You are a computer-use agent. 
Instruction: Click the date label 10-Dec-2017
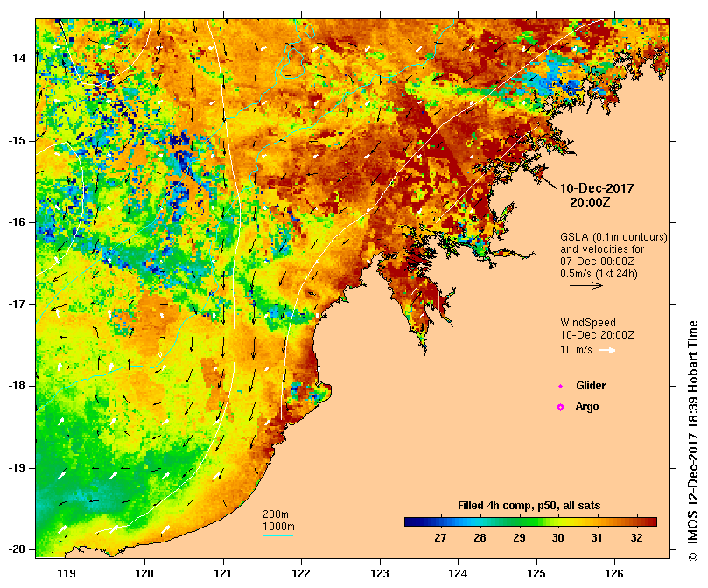[597, 188]
